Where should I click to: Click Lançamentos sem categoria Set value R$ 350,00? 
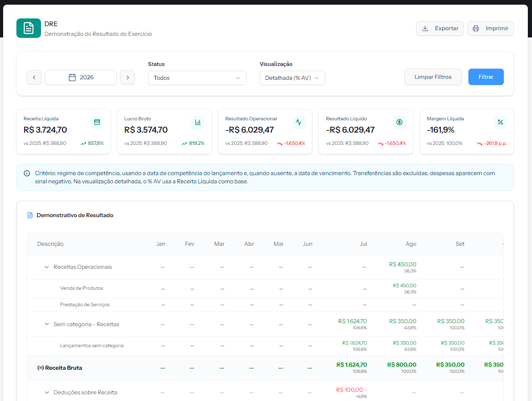click(453, 343)
